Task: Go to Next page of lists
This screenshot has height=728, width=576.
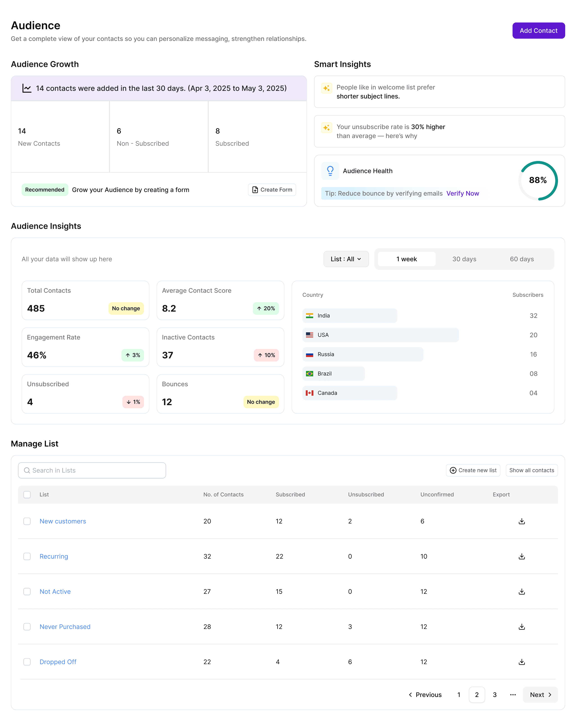Action: point(540,695)
